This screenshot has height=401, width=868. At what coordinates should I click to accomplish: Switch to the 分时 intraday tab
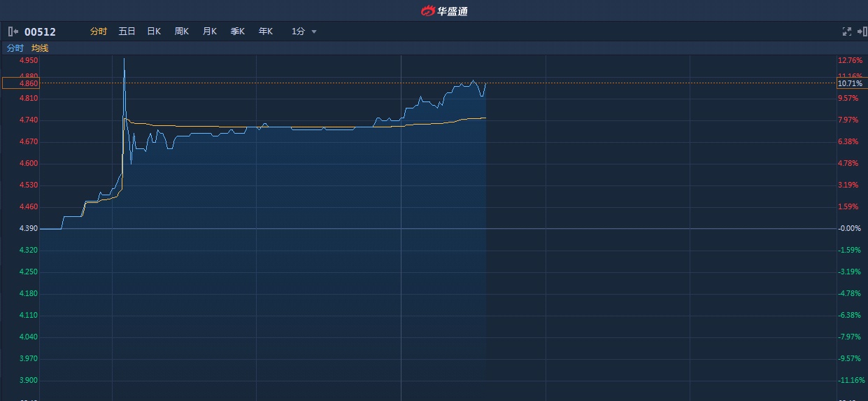point(99,31)
